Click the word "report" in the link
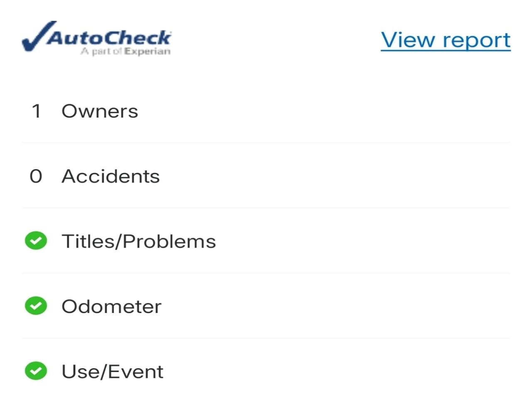The image size is (532, 399). coord(476,40)
